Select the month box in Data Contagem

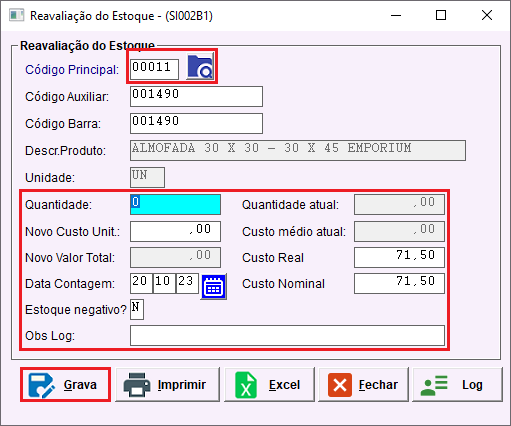click(x=164, y=283)
